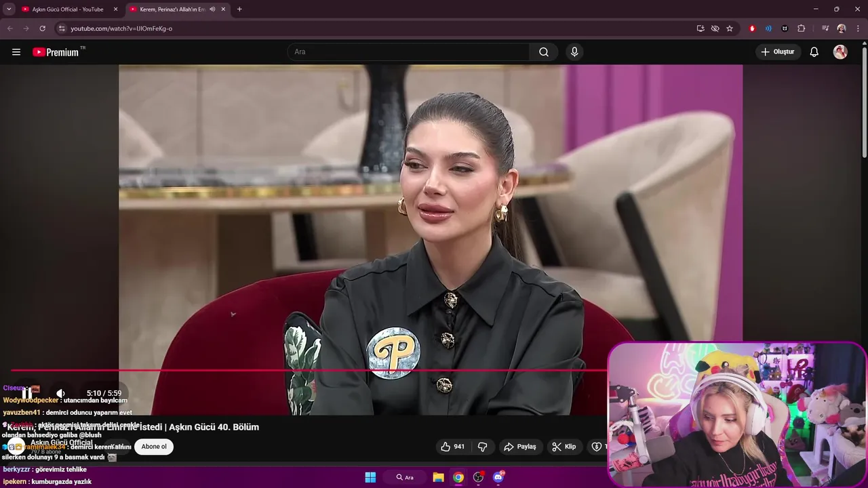Open the OBS Studio taskbar icon
Image resolution: width=868 pixels, height=488 pixels.
(478, 477)
